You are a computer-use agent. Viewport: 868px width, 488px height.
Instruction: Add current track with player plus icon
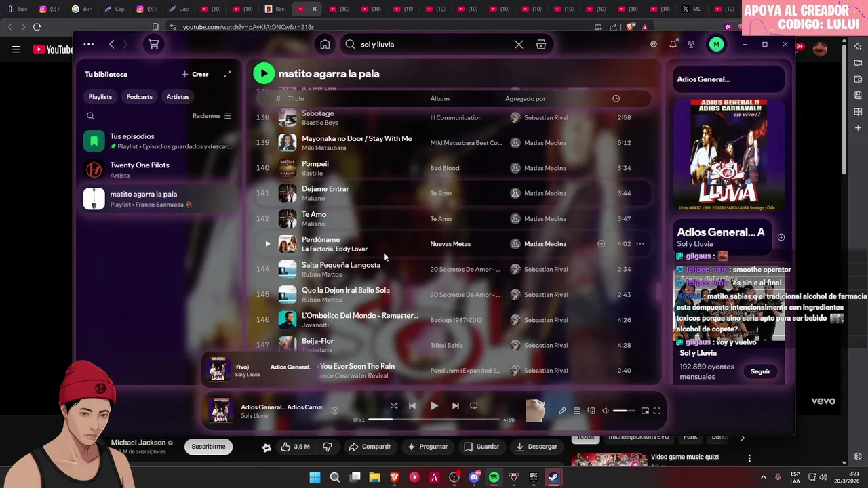[334, 411]
